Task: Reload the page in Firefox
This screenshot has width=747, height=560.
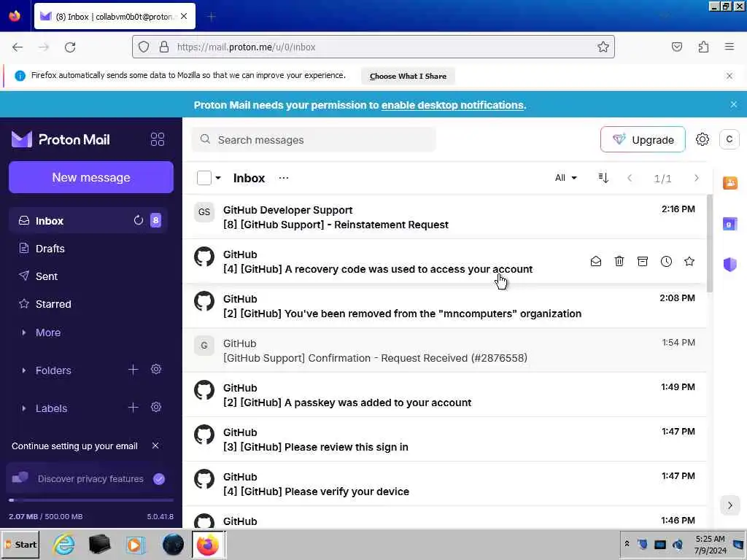Action: click(70, 47)
